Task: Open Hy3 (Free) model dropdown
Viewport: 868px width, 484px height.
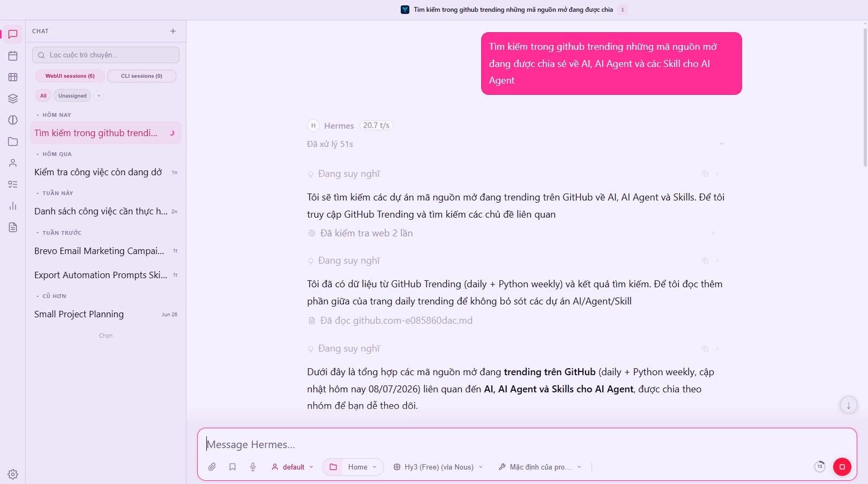Action: click(x=438, y=467)
